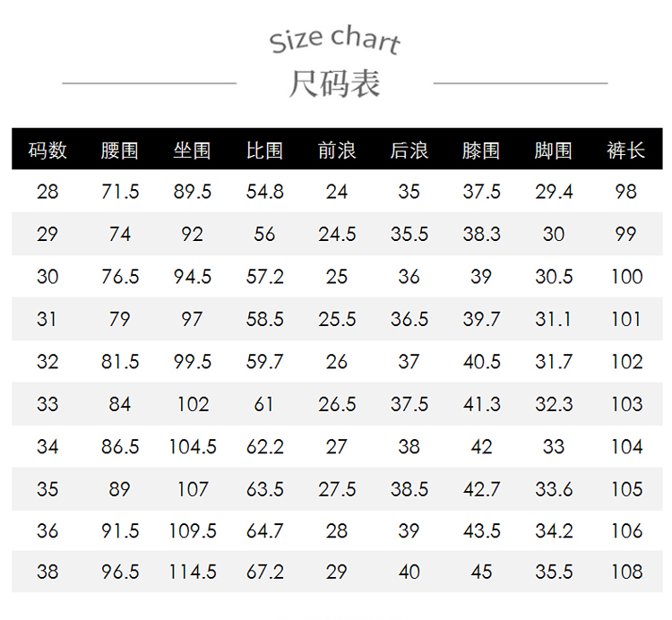This screenshot has width=672, height=620.
Task: Click the 71.5 waist value
Action: point(120,192)
